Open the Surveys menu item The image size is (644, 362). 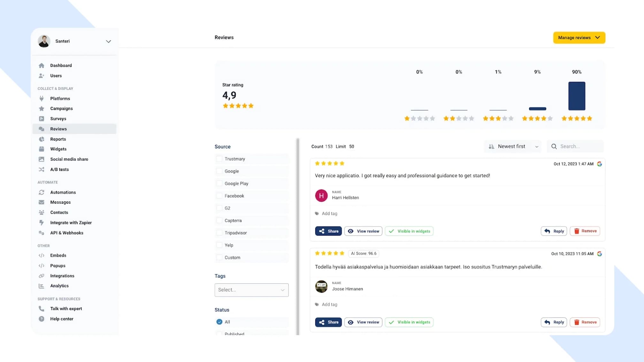[58, 118]
